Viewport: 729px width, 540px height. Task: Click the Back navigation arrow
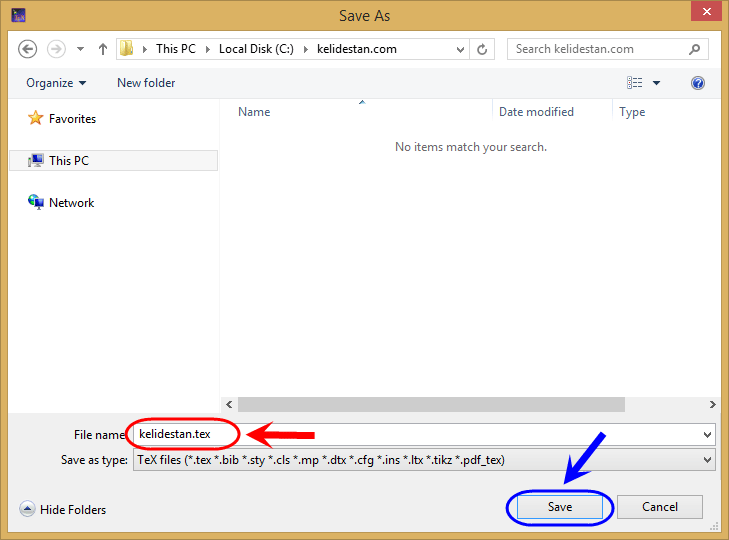27,49
